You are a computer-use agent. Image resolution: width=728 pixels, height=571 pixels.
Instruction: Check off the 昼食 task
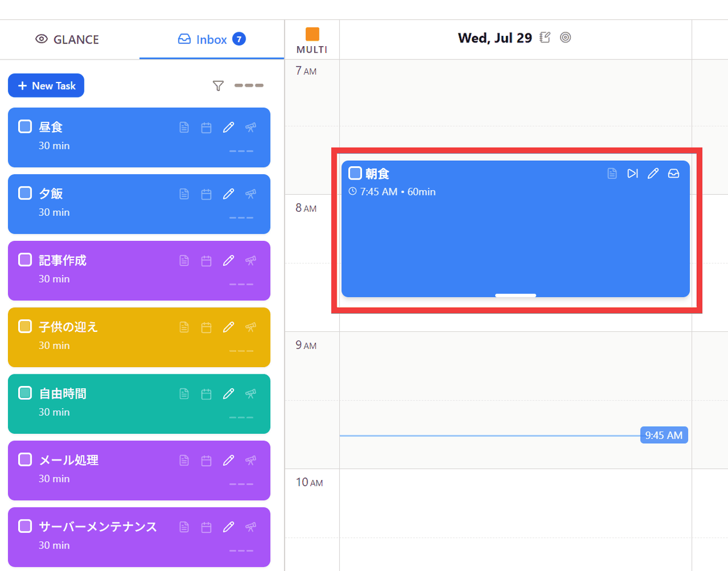25,127
